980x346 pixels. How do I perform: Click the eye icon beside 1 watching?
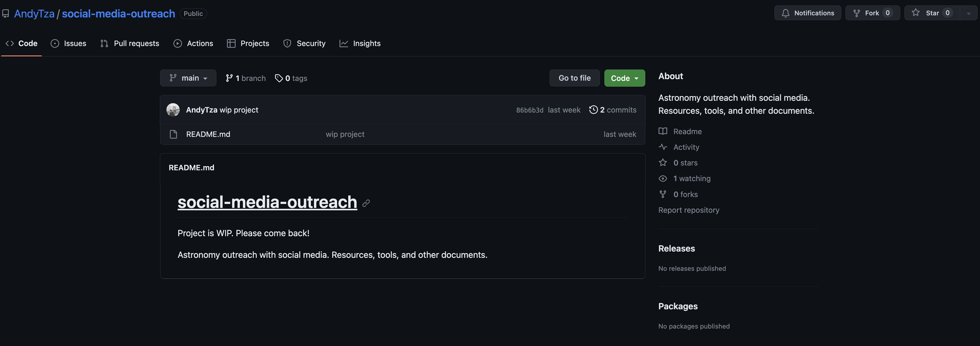pos(663,178)
